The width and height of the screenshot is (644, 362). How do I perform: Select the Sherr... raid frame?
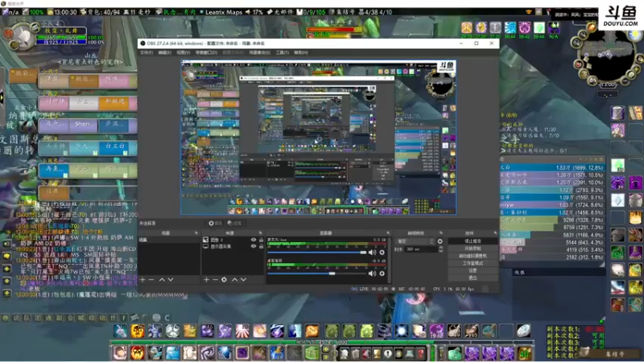pos(84,124)
